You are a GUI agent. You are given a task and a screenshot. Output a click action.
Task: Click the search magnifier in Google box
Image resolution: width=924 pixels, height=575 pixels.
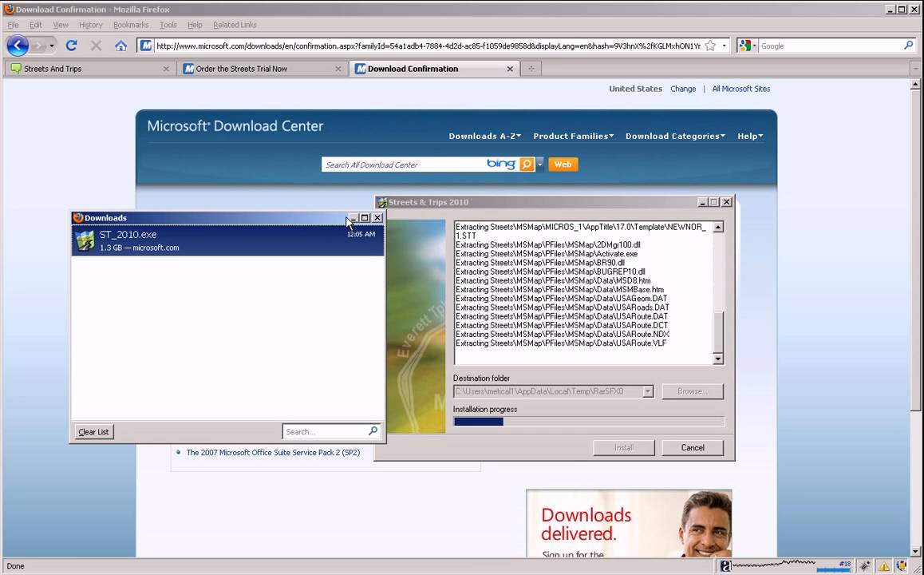[x=908, y=45]
